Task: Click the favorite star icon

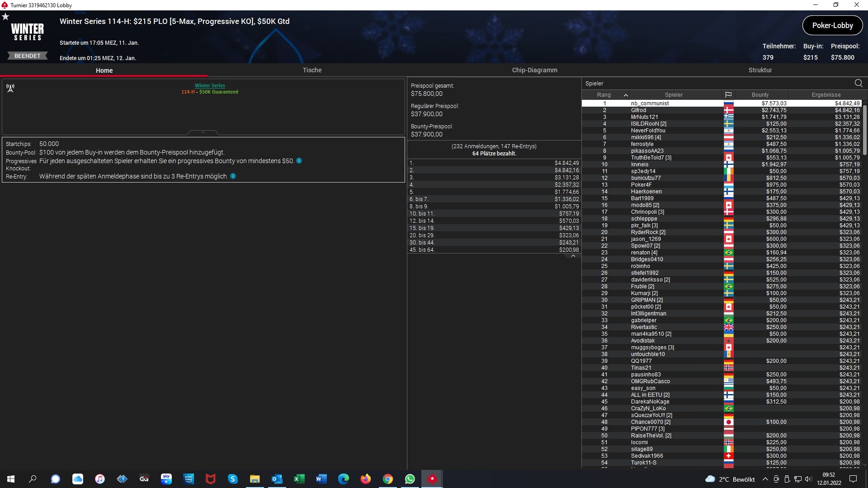Action: (5, 17)
